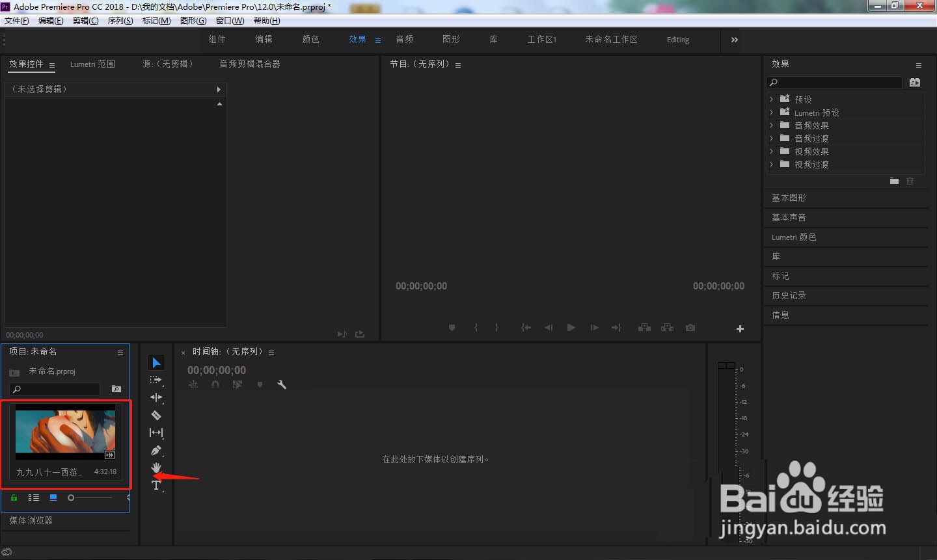Expand the Lumetri 预设 folder

(x=771, y=112)
